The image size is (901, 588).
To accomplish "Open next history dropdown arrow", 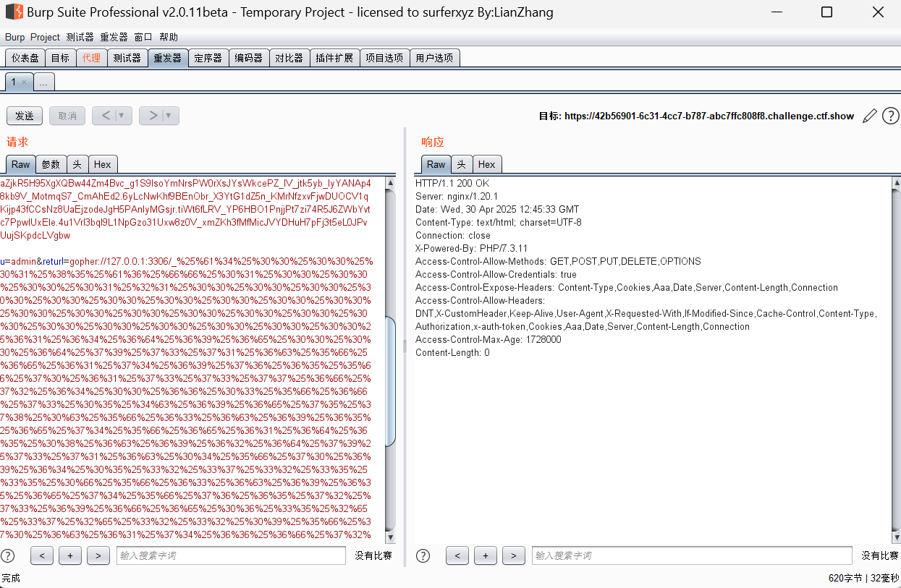I will tap(170, 116).
